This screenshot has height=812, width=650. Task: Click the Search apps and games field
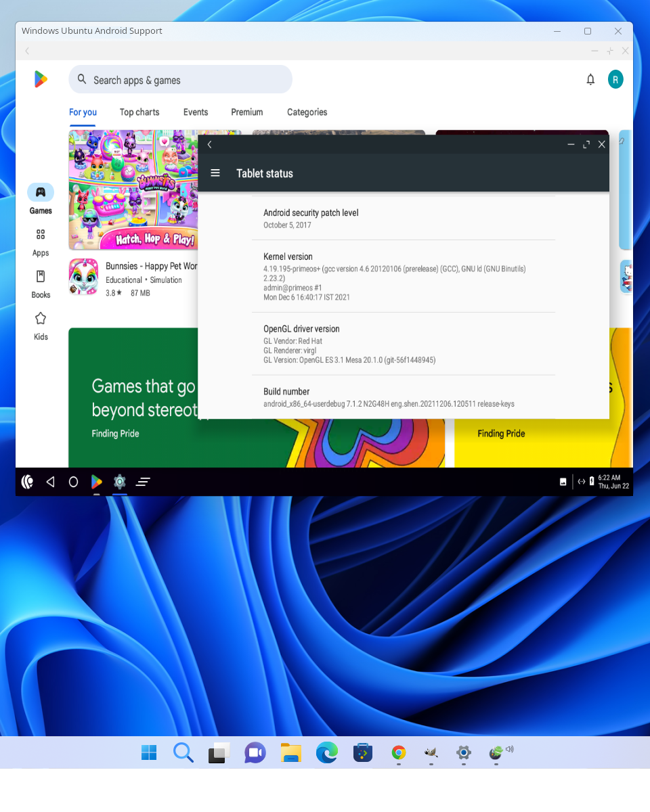click(x=179, y=79)
